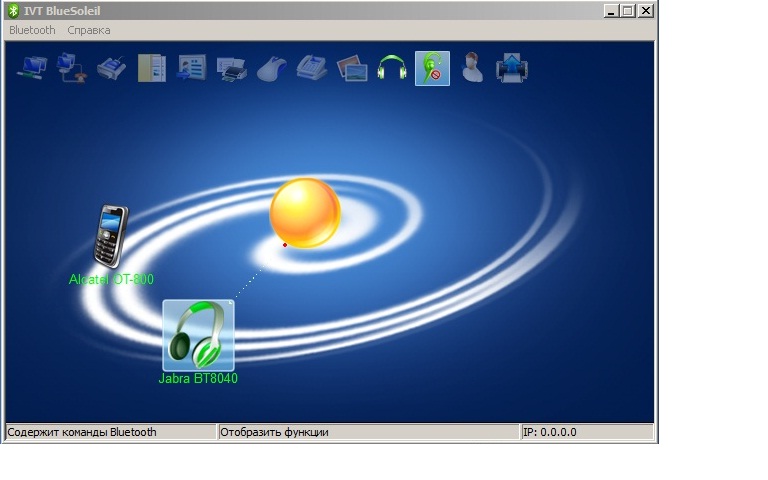Select the Jabra BT8040 headset device
This screenshot has height=480, width=768.
pyautogui.click(x=198, y=335)
